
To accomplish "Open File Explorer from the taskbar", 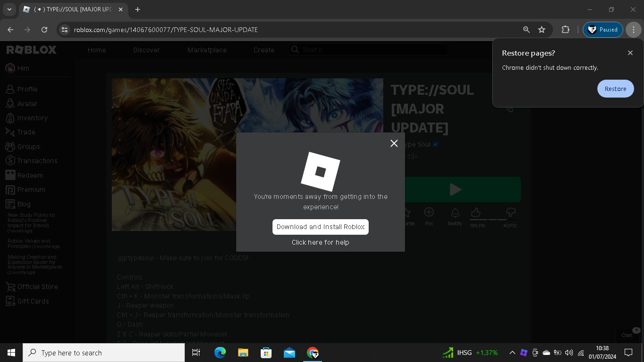I will click(x=243, y=353).
